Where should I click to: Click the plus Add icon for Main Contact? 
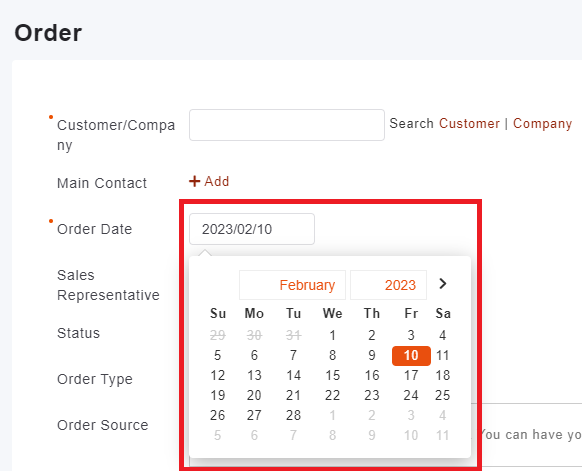pyautogui.click(x=194, y=181)
